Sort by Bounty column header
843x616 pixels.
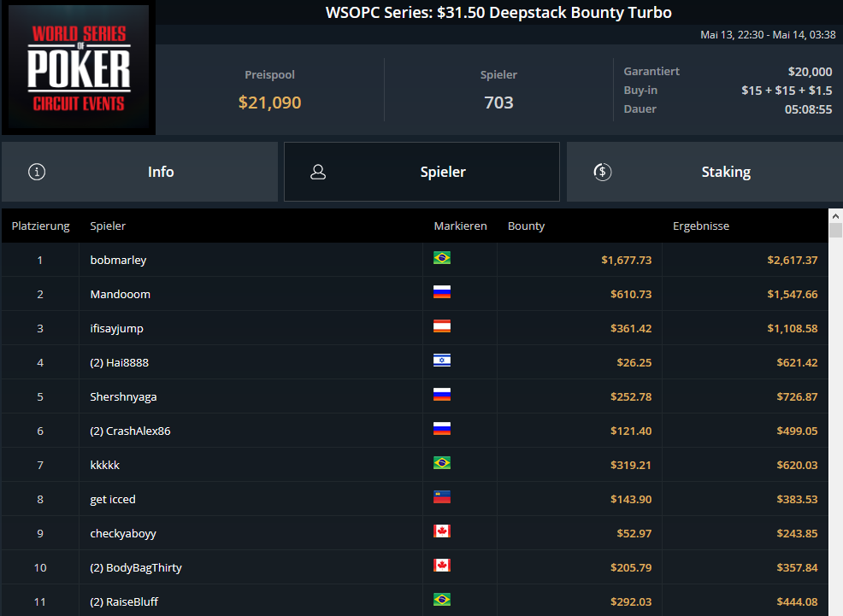pos(527,226)
